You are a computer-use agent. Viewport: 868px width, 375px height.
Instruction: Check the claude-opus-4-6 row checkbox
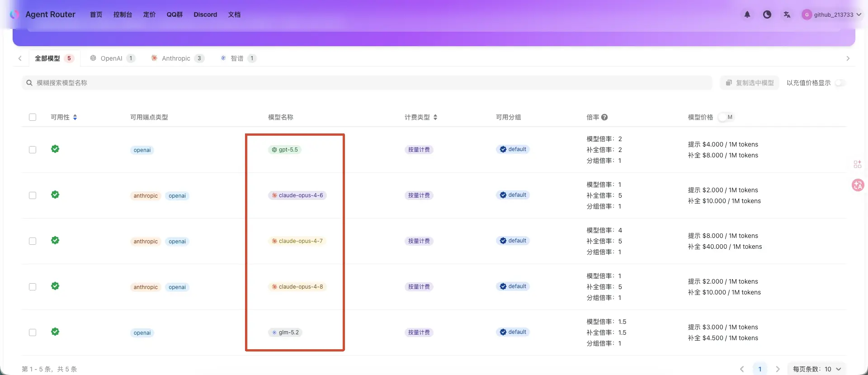pyautogui.click(x=33, y=195)
